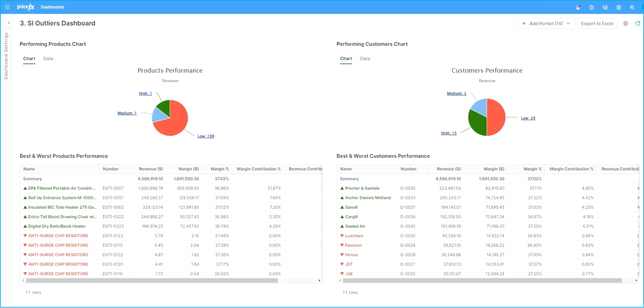Click the DSTI-0122 number cell
The width and height of the screenshot is (644, 308).
pos(113,255)
